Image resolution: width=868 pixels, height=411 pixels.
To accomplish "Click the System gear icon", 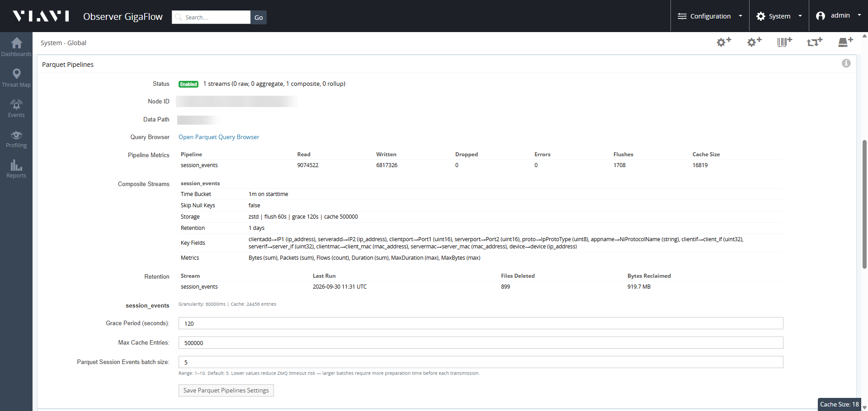I will (761, 16).
